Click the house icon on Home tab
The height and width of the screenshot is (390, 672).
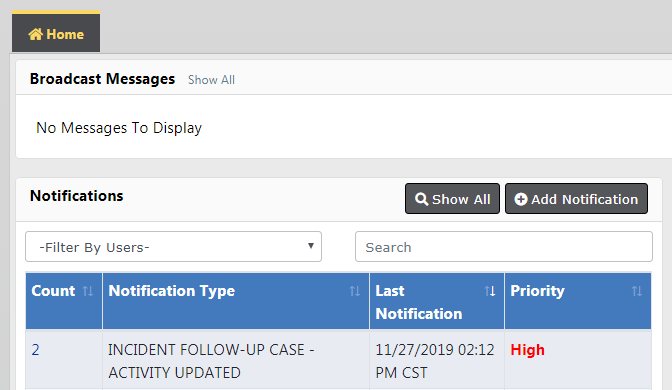coord(36,34)
